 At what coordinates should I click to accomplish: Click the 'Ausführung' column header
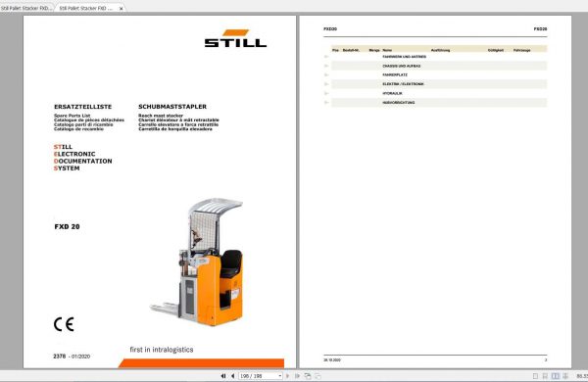440,50
